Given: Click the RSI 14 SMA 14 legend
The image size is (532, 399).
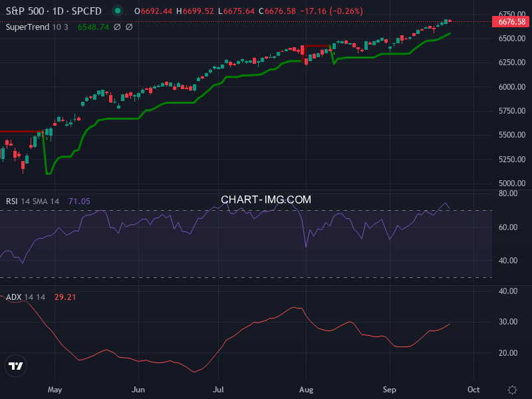Looking at the screenshot, I should click(x=33, y=201).
